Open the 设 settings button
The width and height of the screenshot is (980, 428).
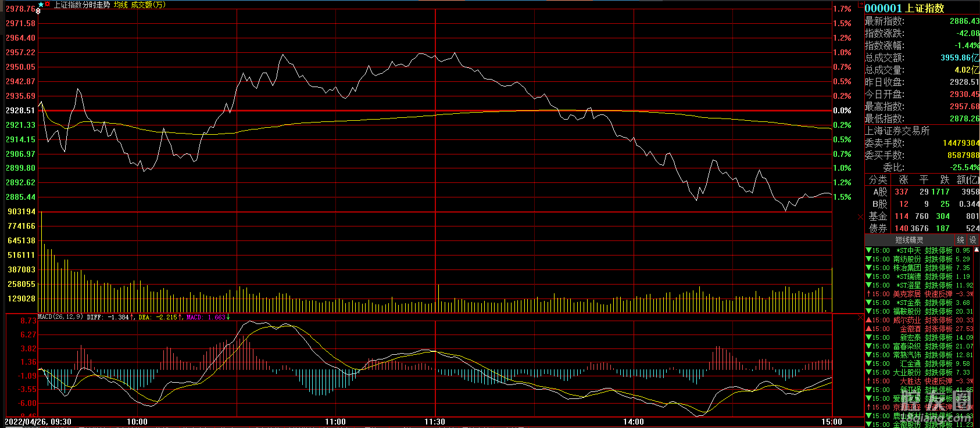(x=972, y=240)
